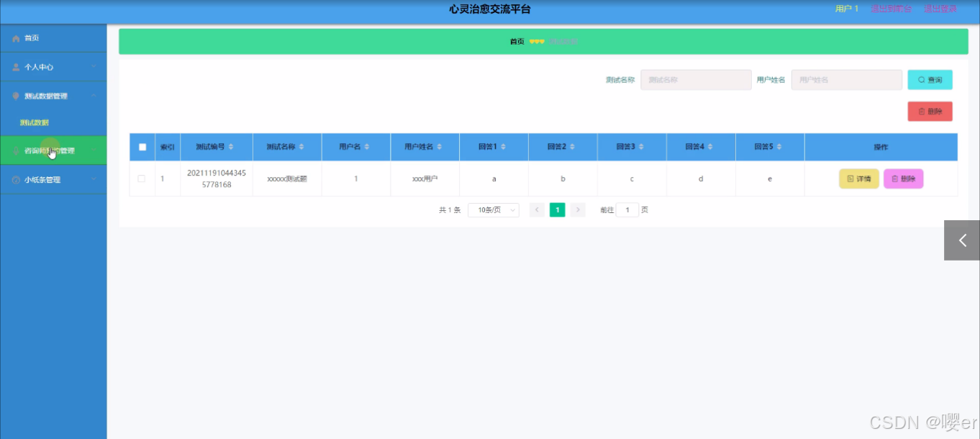Image resolution: width=980 pixels, height=439 pixels.
Task: Sort by 测试编号 using its sort arrows
Action: pos(232,147)
